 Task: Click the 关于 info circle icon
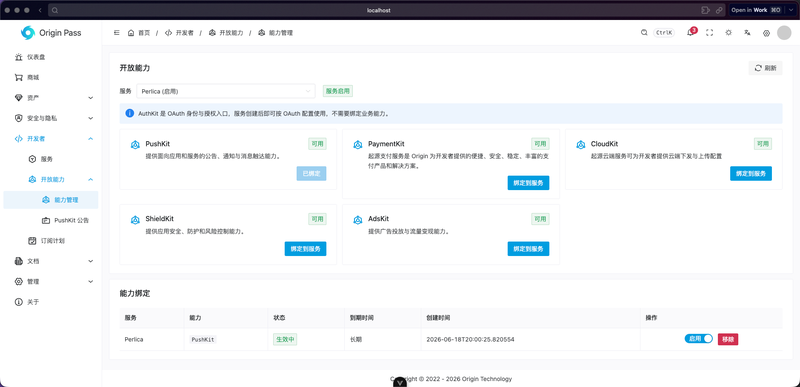(18, 302)
